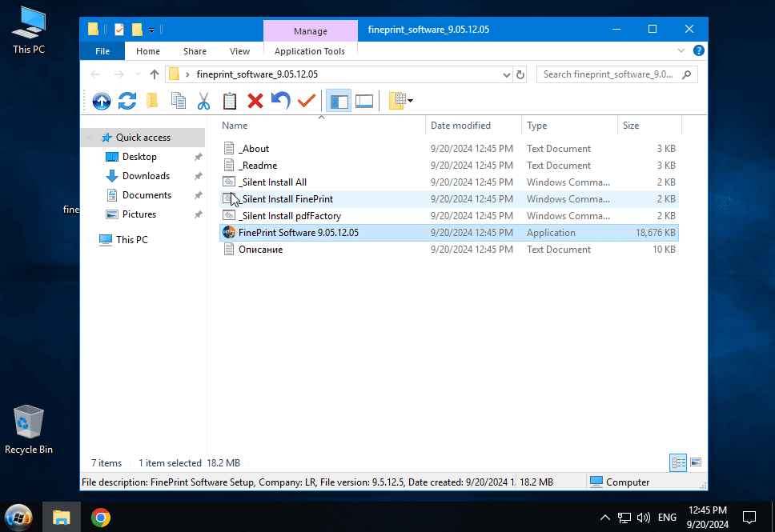Click the address bar path fineprint_software_9.05.12.05
Viewport: 775px width, 532px height.
tap(257, 74)
